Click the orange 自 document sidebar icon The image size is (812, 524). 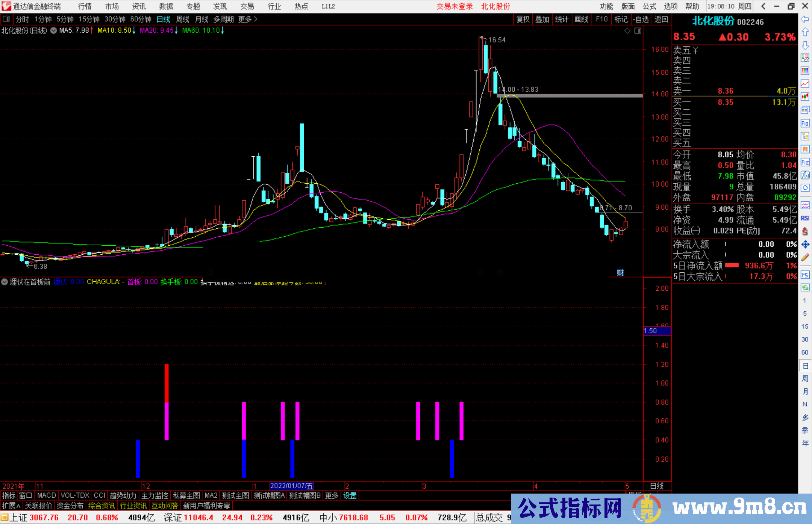pos(805,149)
